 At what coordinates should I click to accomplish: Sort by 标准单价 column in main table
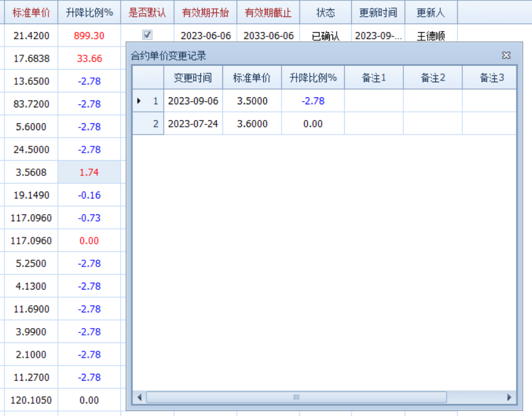pos(31,13)
